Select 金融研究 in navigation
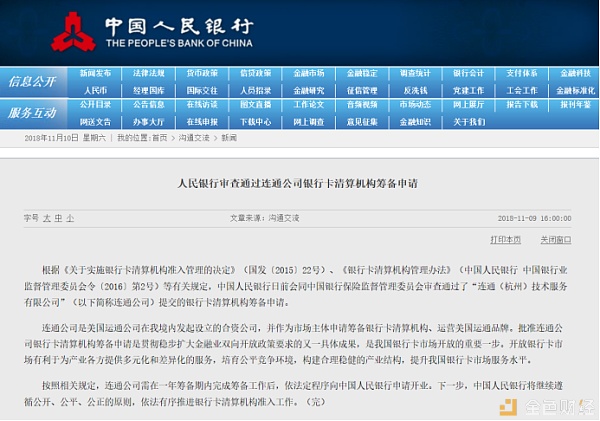This screenshot has width=600, height=421. pos(308,91)
